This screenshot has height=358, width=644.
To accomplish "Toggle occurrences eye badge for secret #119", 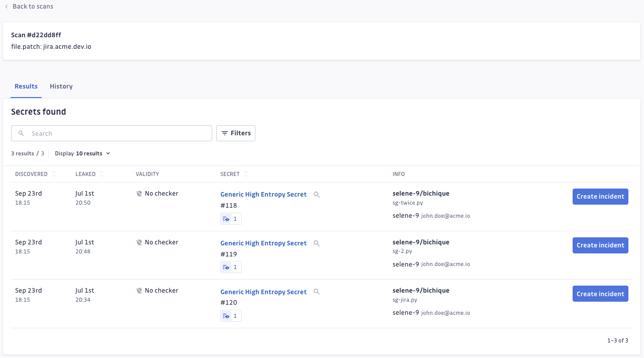I will [x=231, y=267].
